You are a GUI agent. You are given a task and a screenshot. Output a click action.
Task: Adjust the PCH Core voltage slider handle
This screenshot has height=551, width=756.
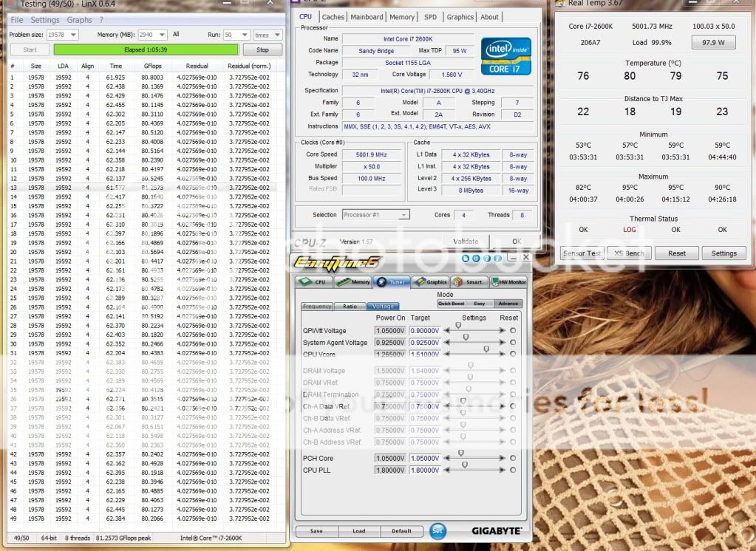click(x=461, y=454)
